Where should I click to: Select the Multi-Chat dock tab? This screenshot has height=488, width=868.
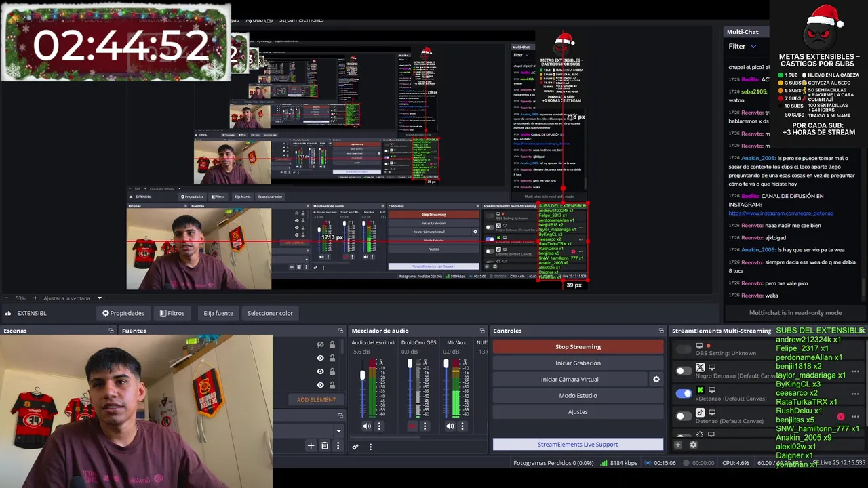[743, 32]
